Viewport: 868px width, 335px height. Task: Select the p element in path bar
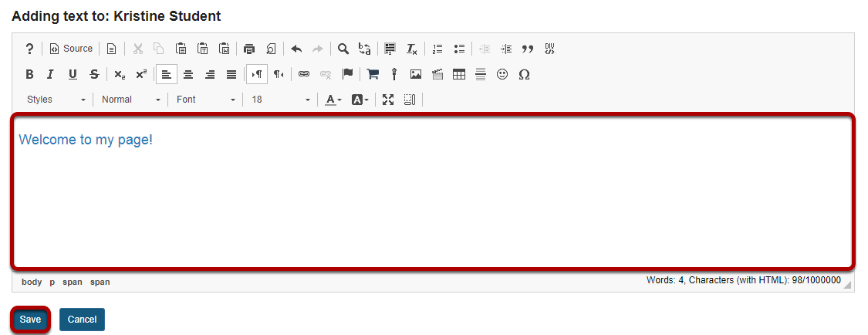click(x=52, y=282)
